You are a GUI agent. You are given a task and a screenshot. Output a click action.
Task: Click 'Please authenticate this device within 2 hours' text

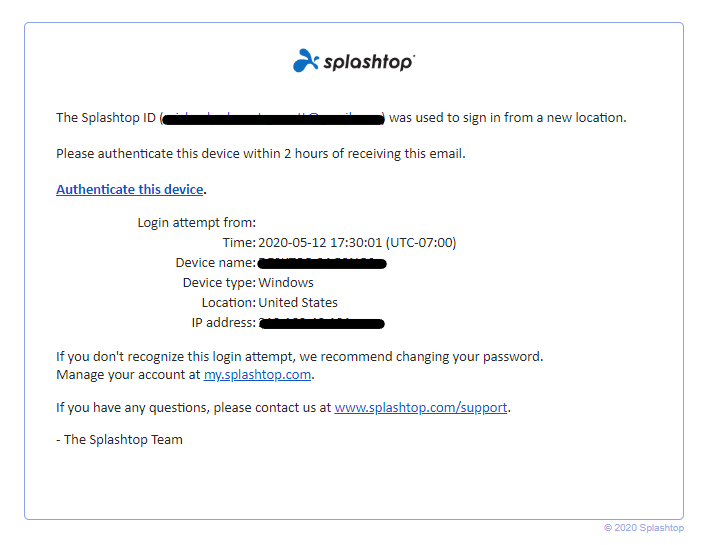coord(261,154)
